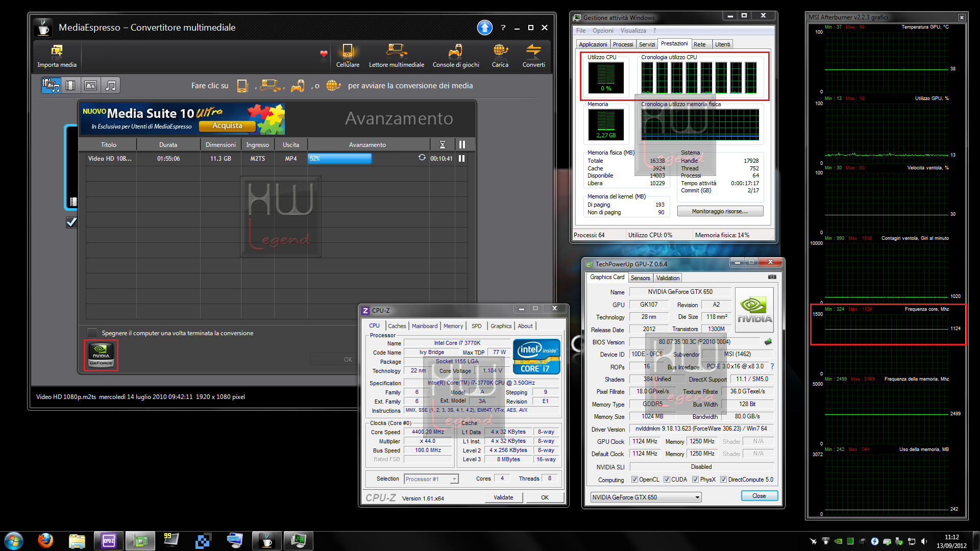The width and height of the screenshot is (980, 551).
Task: Switch to Mainboard tab in CPU-Z
Action: (x=425, y=326)
